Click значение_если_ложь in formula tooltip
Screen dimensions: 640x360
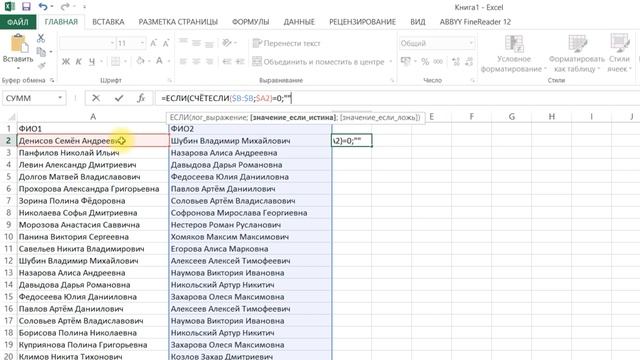(380, 118)
